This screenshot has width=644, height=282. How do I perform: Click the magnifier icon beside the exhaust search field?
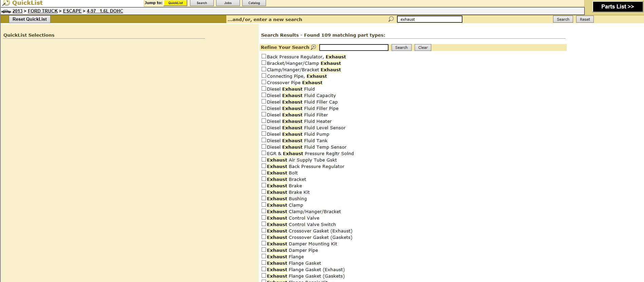[x=391, y=19]
